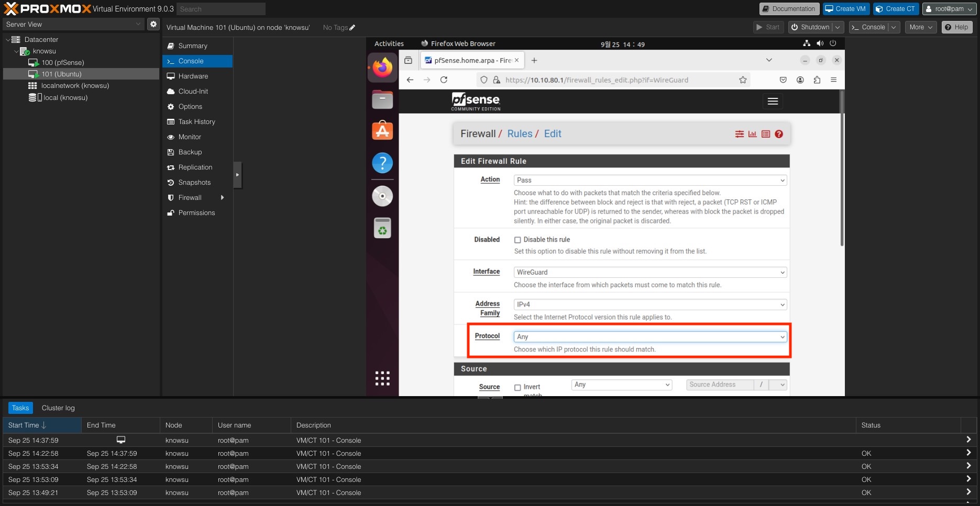Open root@pam user menu
This screenshot has height=506, width=980.
pyautogui.click(x=949, y=9)
